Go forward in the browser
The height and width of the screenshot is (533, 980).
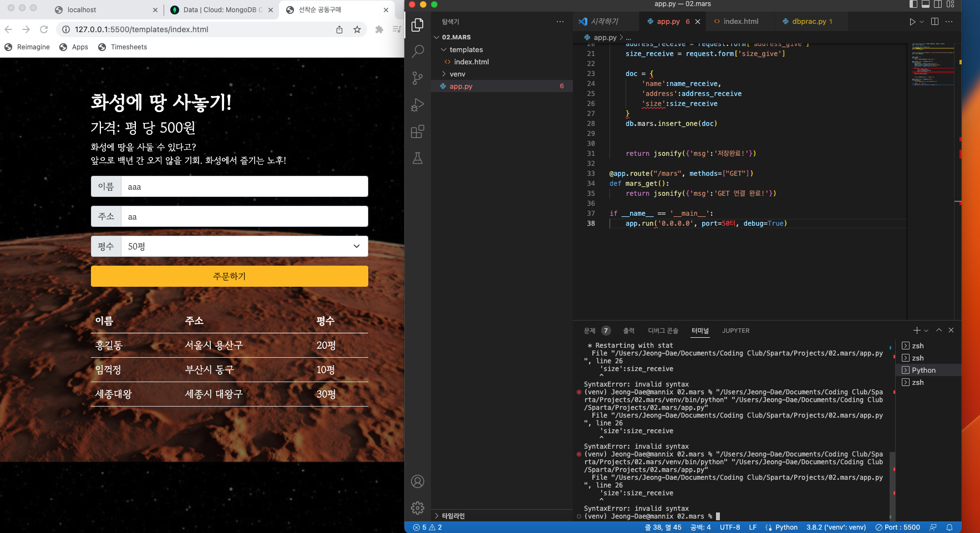point(26,29)
